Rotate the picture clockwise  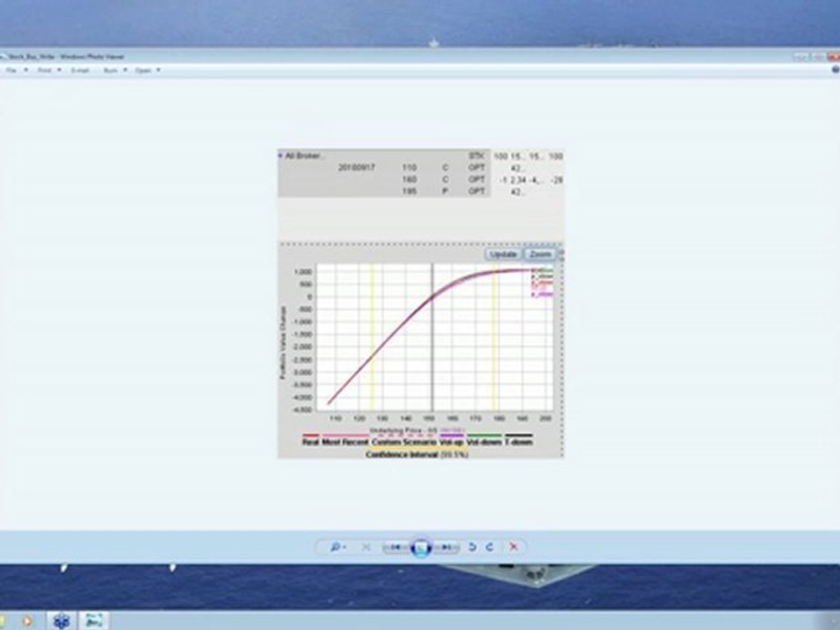pyautogui.click(x=490, y=547)
